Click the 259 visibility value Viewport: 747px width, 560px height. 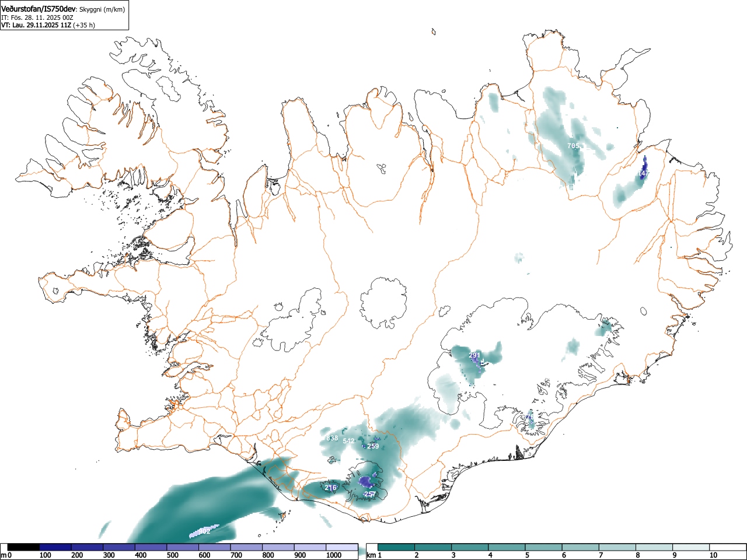tap(373, 446)
